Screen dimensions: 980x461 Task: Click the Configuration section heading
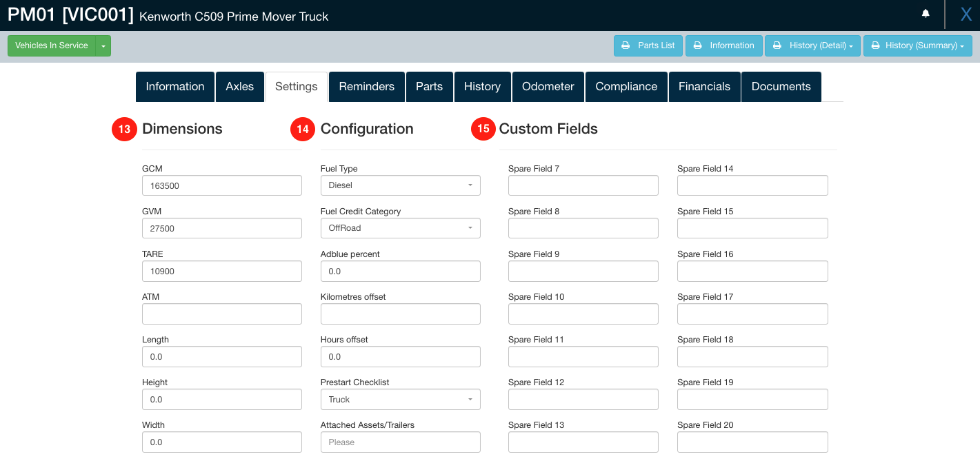(x=367, y=129)
